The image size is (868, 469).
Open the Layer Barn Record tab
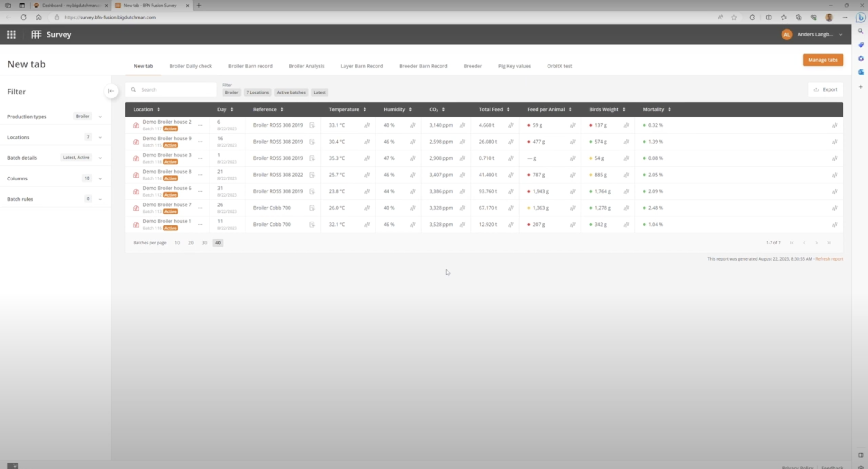(362, 66)
